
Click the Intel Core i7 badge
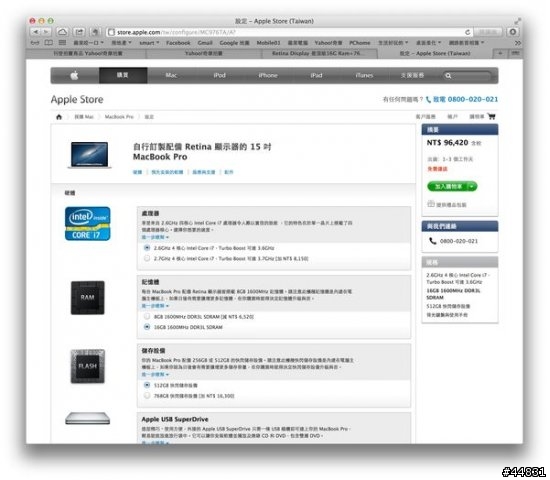click(x=88, y=224)
